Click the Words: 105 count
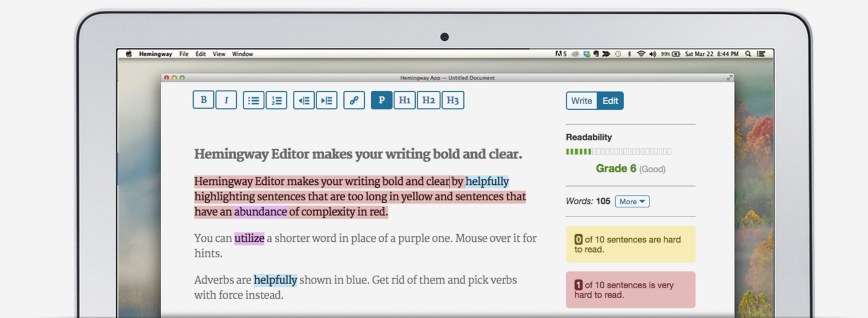868x318 pixels. pyautogui.click(x=588, y=201)
